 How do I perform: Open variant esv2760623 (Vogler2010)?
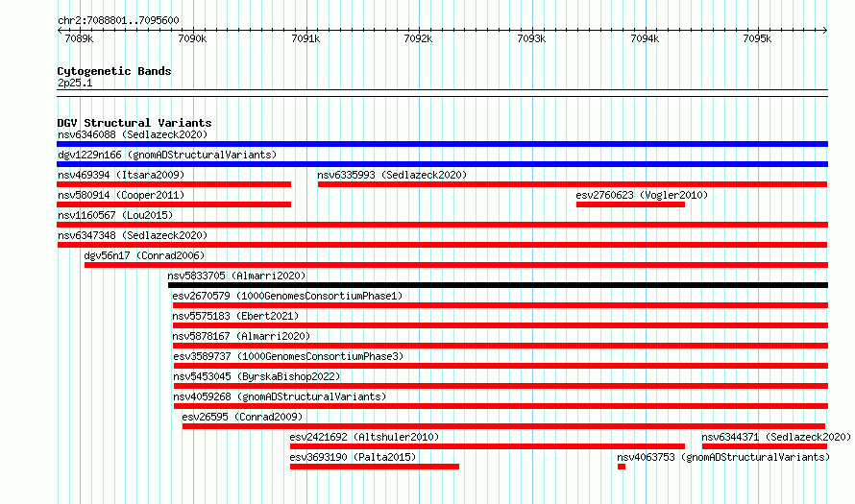(x=642, y=195)
